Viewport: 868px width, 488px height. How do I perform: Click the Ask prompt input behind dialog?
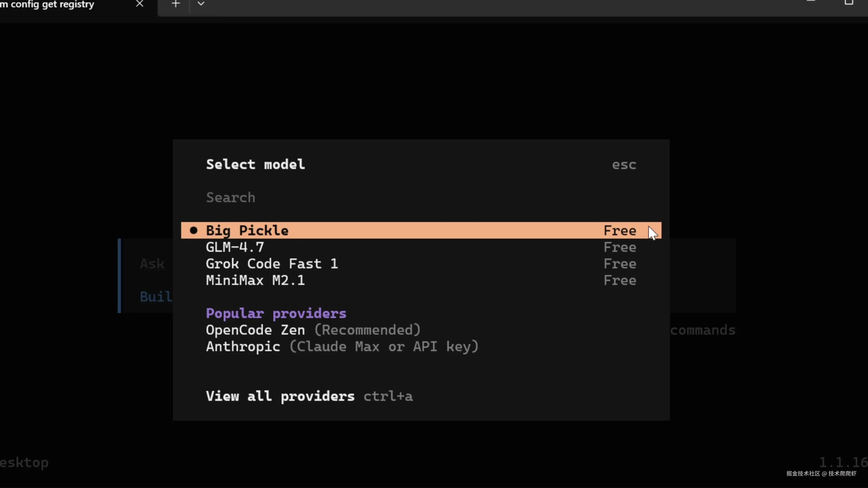click(152, 264)
